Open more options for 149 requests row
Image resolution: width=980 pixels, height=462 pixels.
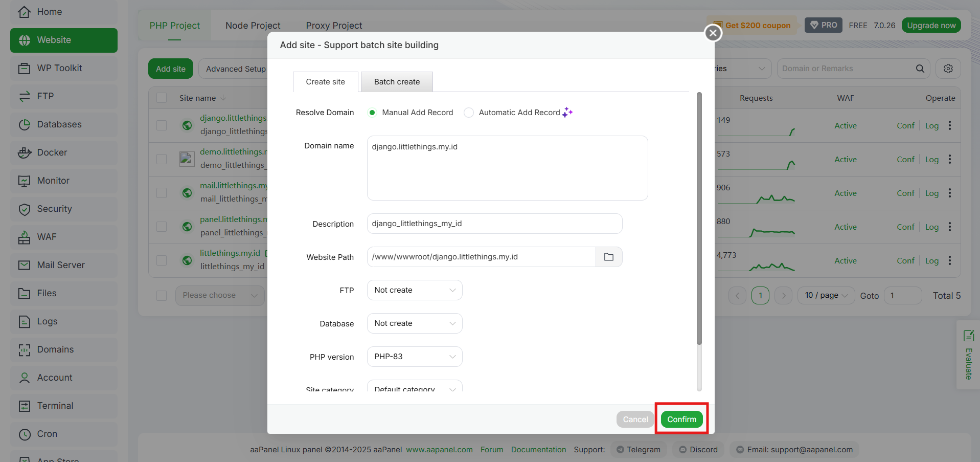(x=950, y=125)
